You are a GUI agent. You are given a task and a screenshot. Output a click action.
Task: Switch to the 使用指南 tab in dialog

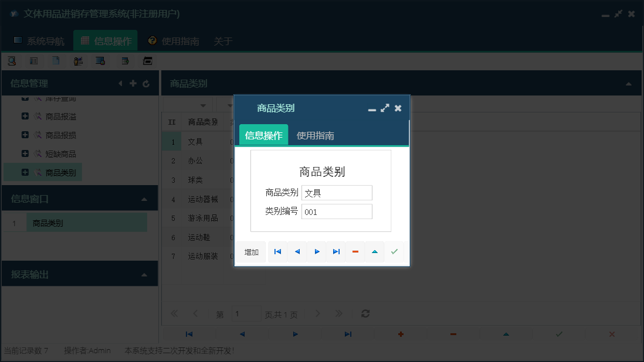[x=314, y=134]
